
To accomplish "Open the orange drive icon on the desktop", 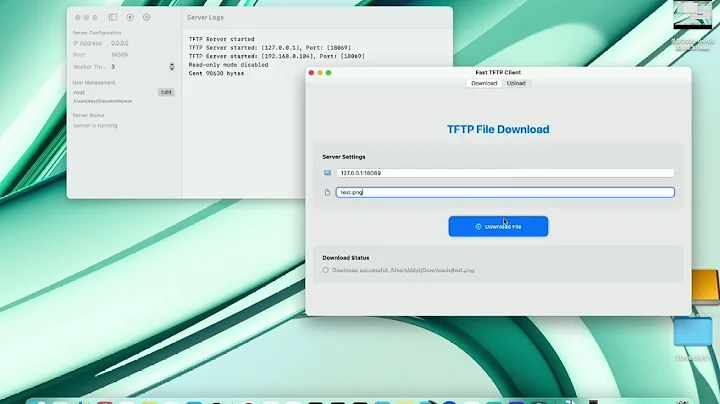I will 706,287.
